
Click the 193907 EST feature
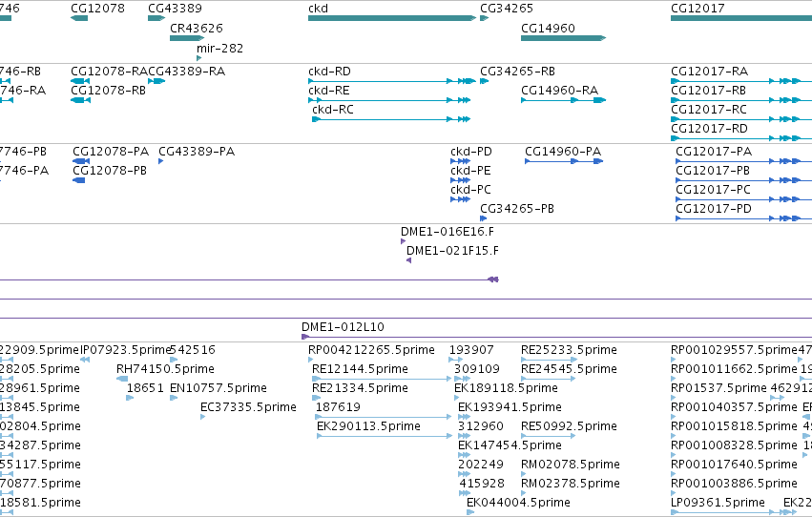456,360
